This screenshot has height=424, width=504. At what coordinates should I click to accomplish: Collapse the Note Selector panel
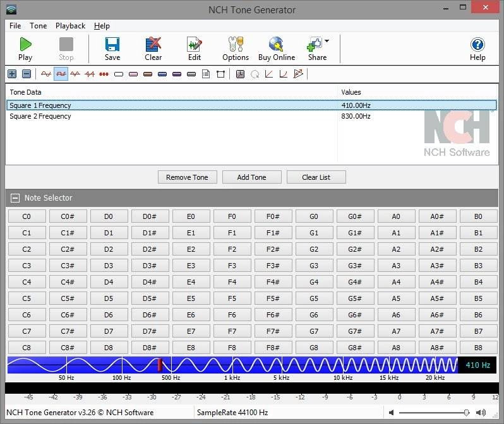point(15,198)
